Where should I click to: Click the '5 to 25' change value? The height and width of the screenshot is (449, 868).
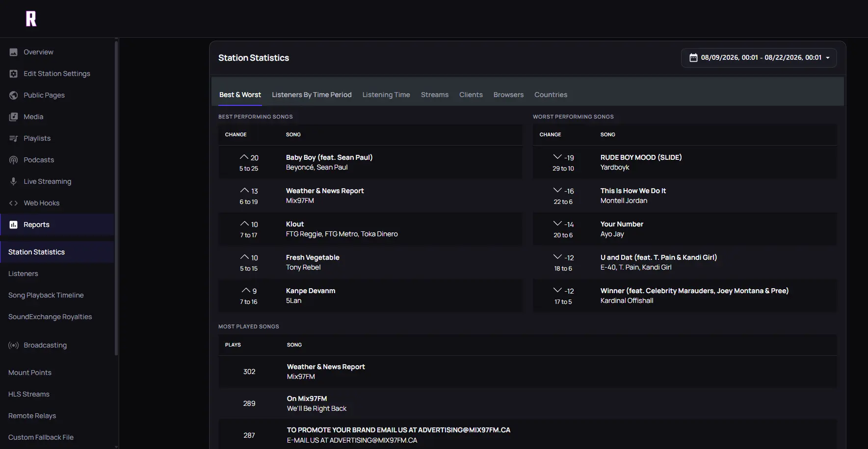(249, 169)
